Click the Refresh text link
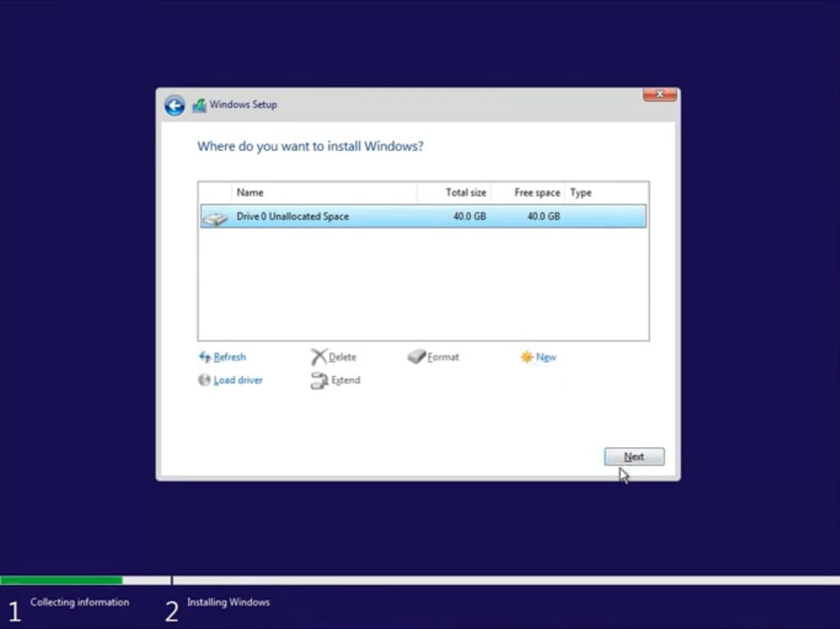 pos(229,358)
